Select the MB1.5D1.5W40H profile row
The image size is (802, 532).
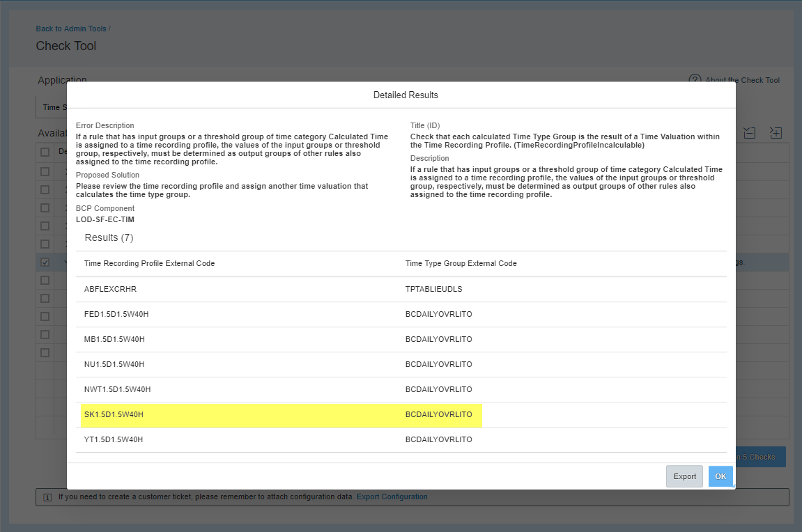(x=401, y=339)
